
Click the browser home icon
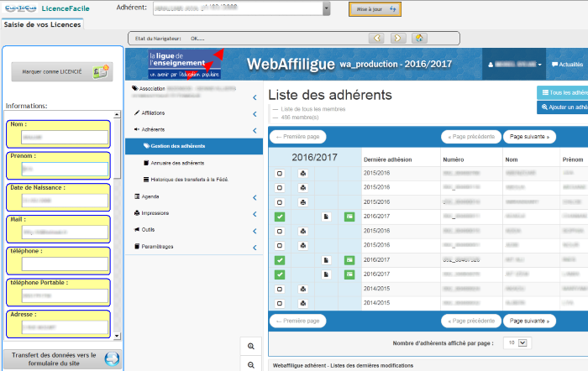coord(418,38)
